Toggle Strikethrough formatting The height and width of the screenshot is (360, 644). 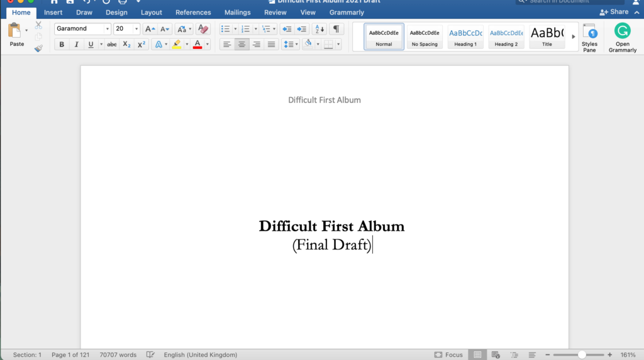(112, 45)
